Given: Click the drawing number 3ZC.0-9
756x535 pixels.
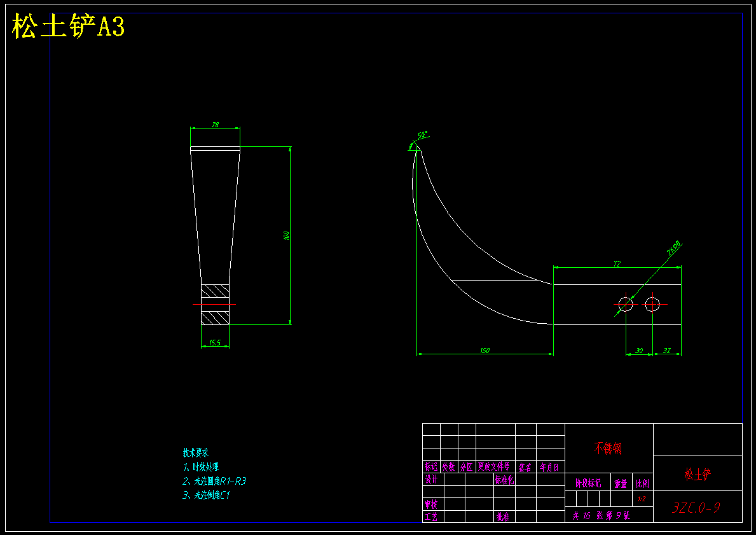Looking at the screenshot, I should pyautogui.click(x=696, y=508).
